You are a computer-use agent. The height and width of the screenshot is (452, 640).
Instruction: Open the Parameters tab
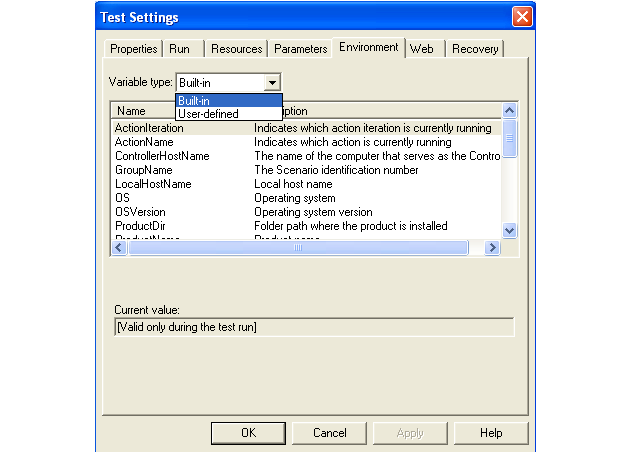tap(300, 48)
